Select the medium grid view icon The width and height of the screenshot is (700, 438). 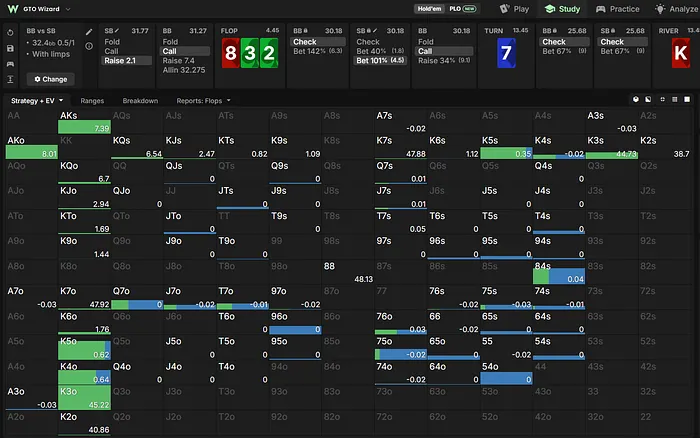675,99
